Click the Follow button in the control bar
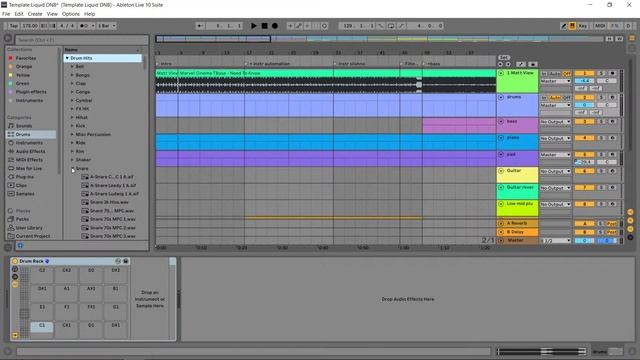This screenshot has width=640, height=360. (200, 26)
